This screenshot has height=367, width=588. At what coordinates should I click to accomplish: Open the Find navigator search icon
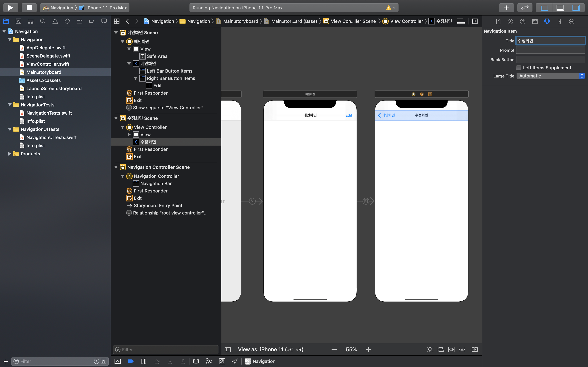43,21
